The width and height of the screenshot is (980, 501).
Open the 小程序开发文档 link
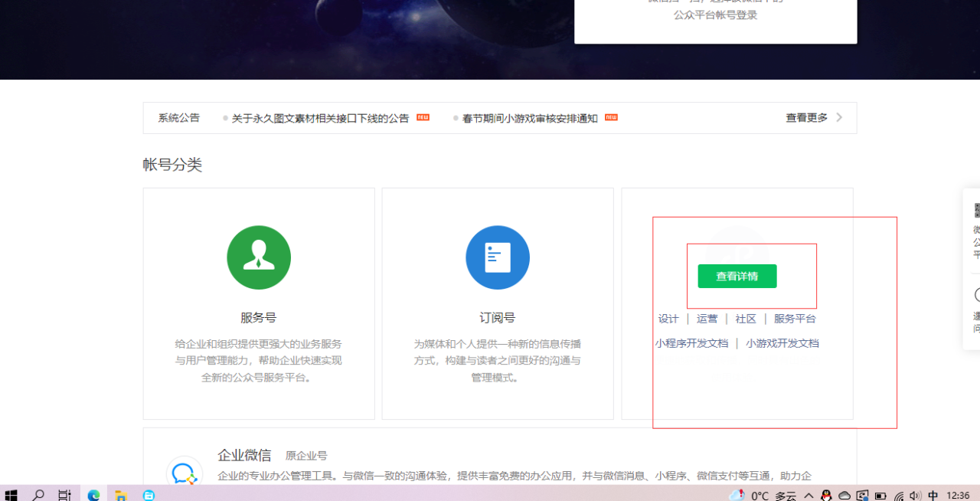691,342
